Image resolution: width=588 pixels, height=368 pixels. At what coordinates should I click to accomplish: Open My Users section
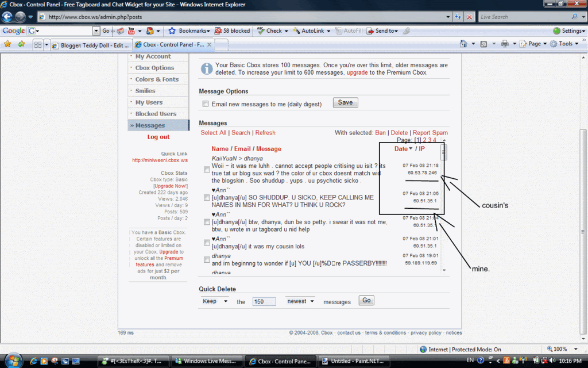tap(149, 102)
